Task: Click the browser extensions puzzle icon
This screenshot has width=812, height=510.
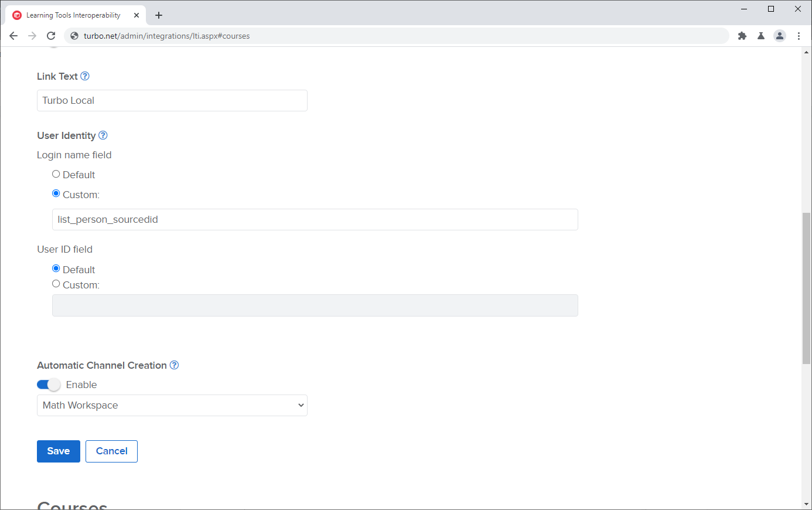Action: (742, 36)
